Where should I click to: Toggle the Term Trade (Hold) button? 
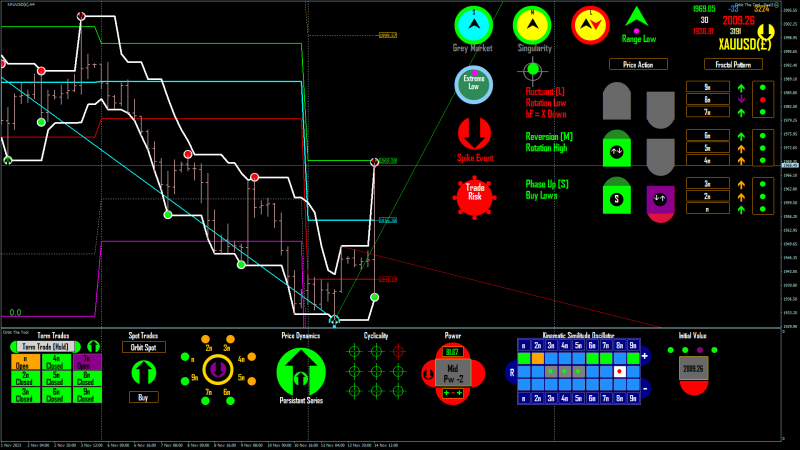[x=45, y=346]
